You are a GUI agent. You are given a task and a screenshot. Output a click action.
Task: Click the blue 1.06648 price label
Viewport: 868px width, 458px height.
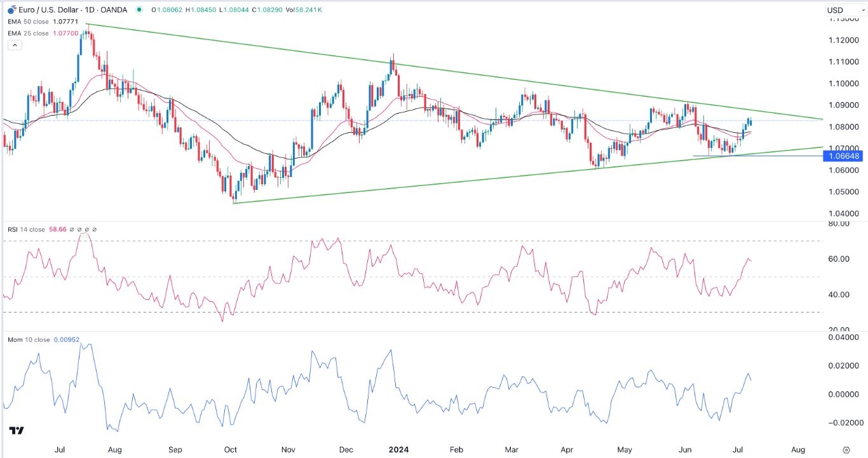(x=844, y=156)
